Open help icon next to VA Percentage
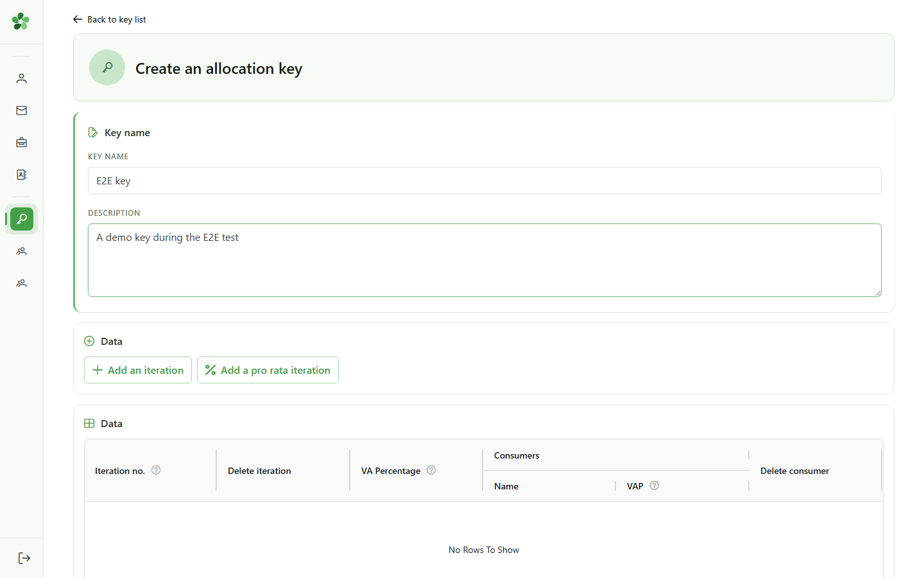Screen dimensions: 924x578 click(x=431, y=470)
